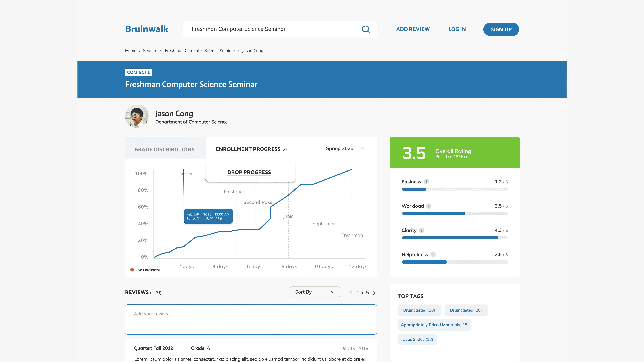Select Drop Progress menu option
The height and width of the screenshot is (362, 644).
click(249, 172)
